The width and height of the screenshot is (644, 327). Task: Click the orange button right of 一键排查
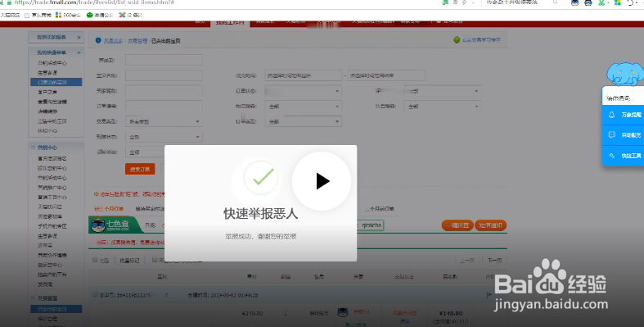tap(490, 225)
